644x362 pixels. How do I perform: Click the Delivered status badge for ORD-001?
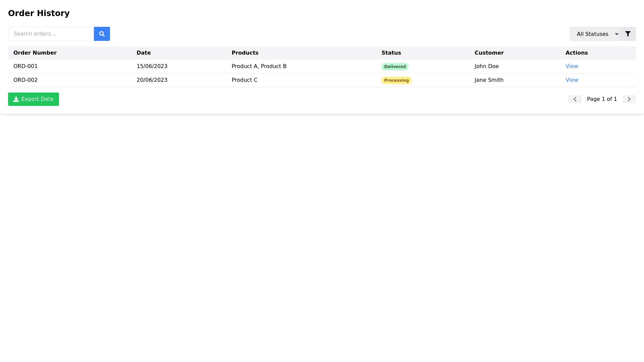coord(395,66)
